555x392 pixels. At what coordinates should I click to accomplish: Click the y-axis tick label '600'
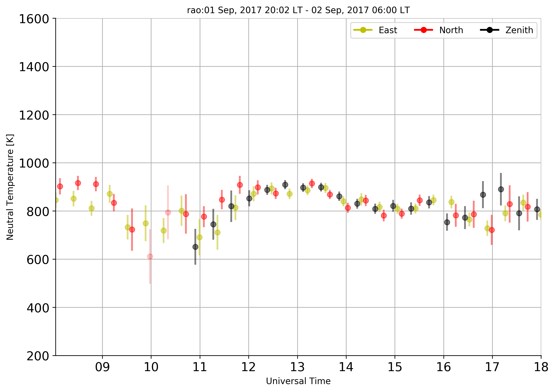pyautogui.click(x=38, y=260)
